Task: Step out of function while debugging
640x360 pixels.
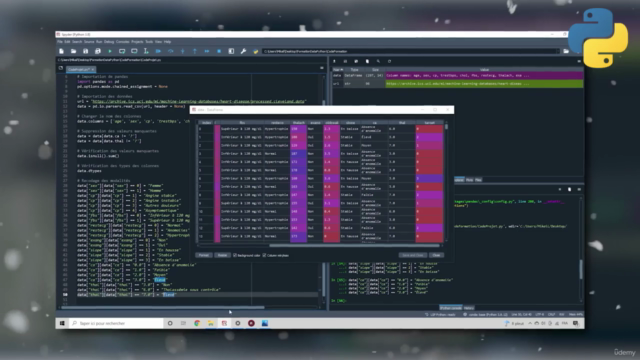Action: click(195, 51)
